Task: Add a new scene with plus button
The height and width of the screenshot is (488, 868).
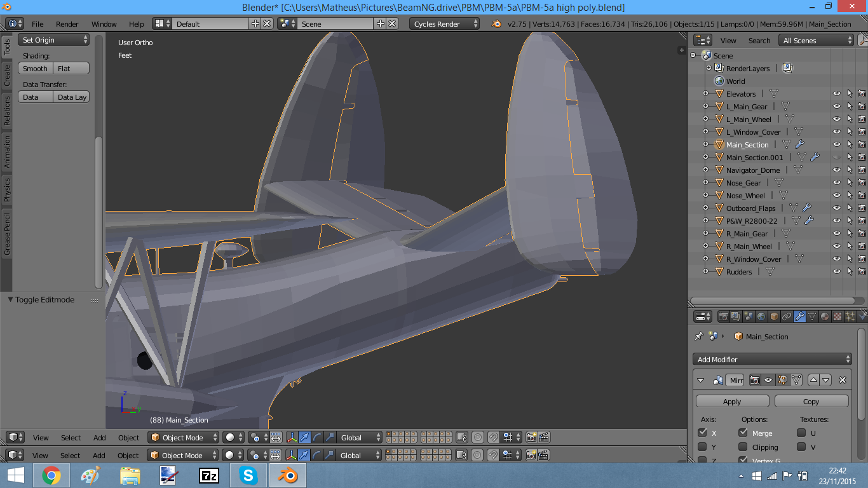Action: [x=381, y=24]
